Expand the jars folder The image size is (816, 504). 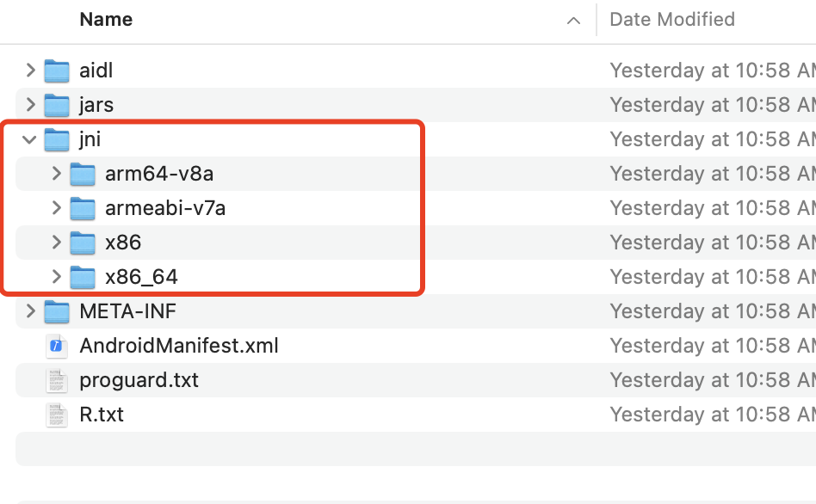(x=31, y=104)
